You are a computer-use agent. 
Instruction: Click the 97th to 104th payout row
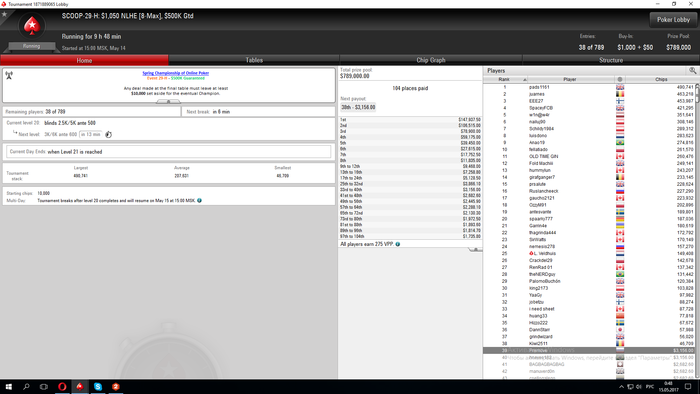pyautogui.click(x=410, y=236)
